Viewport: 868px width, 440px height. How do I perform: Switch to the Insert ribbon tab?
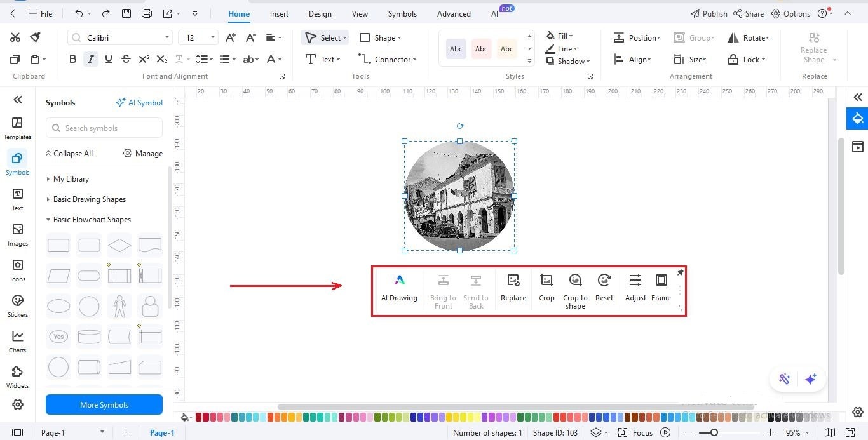click(x=279, y=13)
